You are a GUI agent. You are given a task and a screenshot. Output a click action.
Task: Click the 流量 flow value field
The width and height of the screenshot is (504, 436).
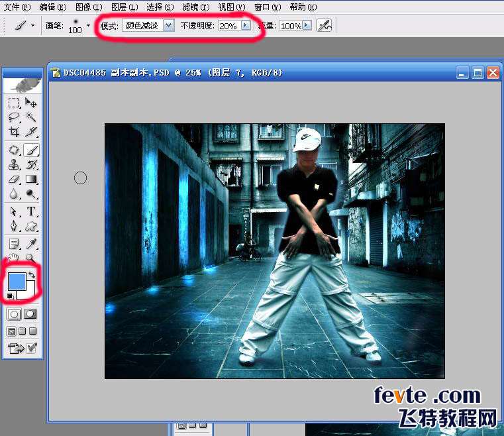[x=289, y=26]
